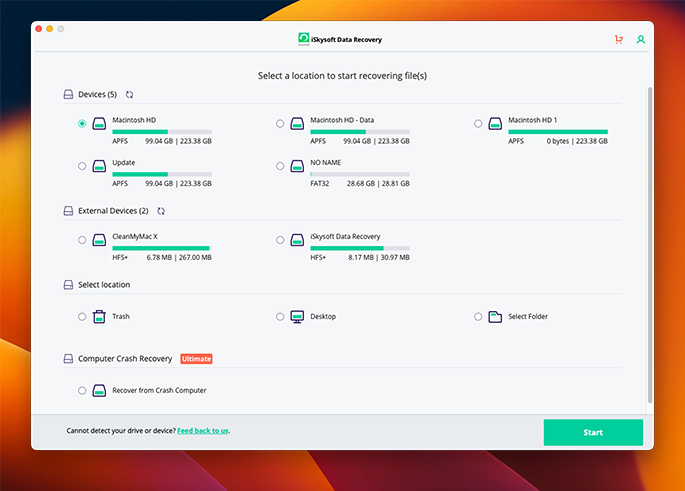Click the 0 bytes | 223.38 GB text

(x=577, y=141)
